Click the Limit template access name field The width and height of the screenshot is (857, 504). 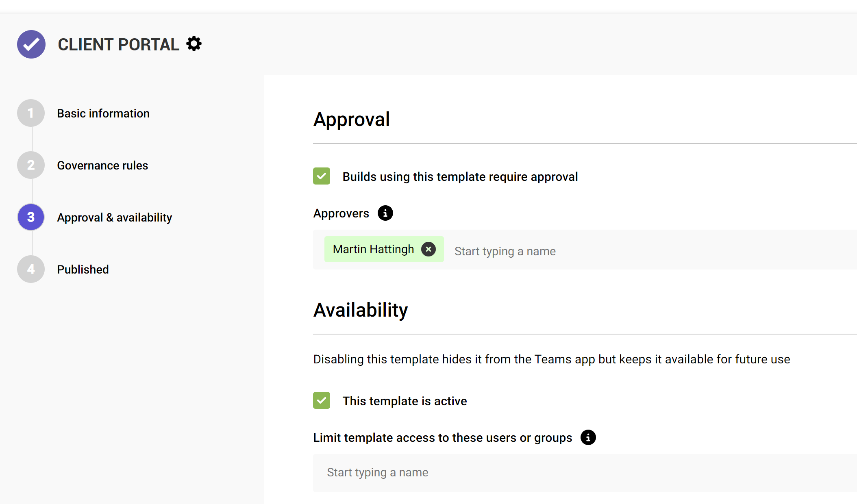(585, 473)
